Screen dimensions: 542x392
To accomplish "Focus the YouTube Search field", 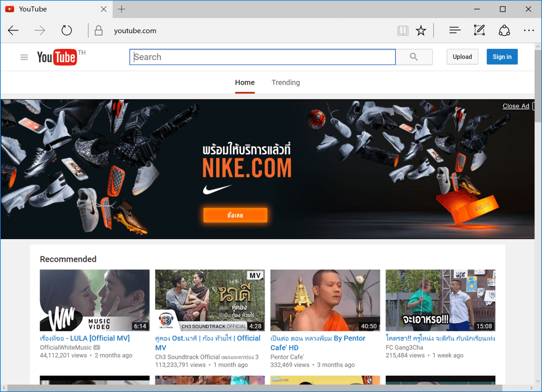I will point(262,57).
